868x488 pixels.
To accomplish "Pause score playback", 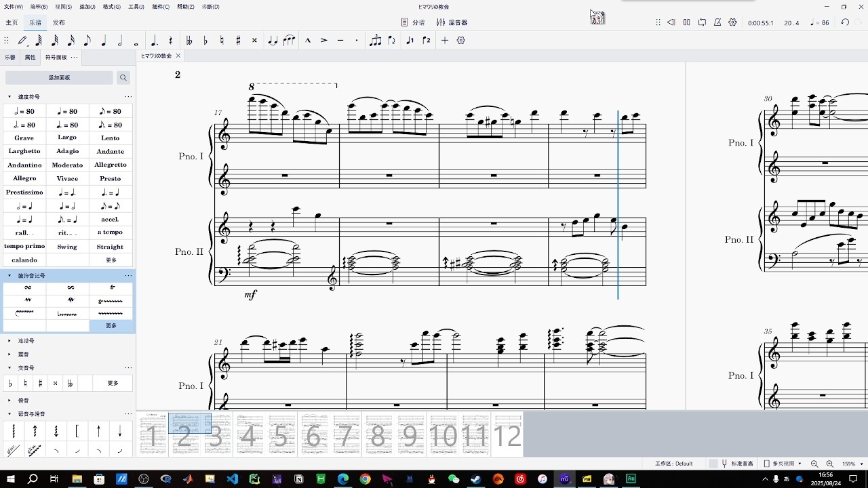I will 687,22.
